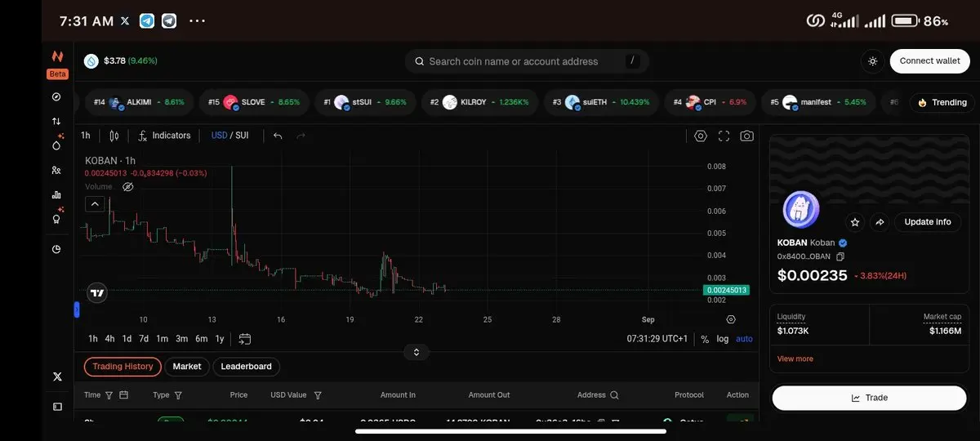
Task: Toggle the sidebar panel layout icon
Action: [x=57, y=406]
